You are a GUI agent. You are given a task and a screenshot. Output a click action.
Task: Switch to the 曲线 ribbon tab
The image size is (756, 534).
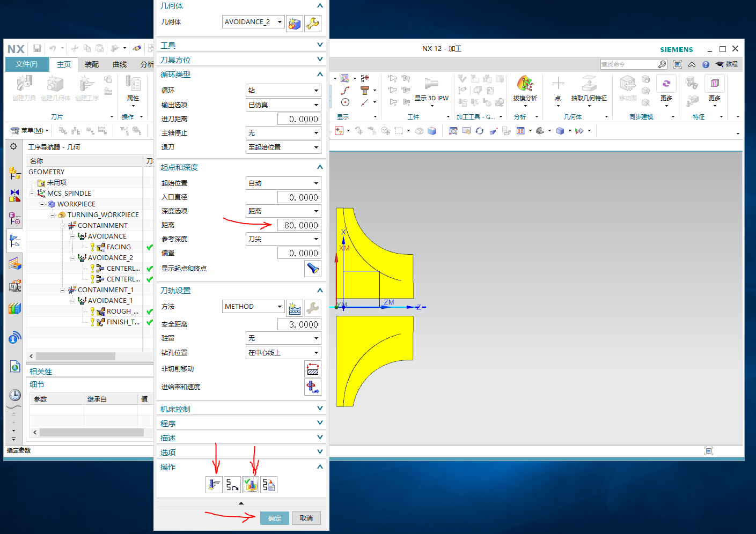[x=120, y=64]
